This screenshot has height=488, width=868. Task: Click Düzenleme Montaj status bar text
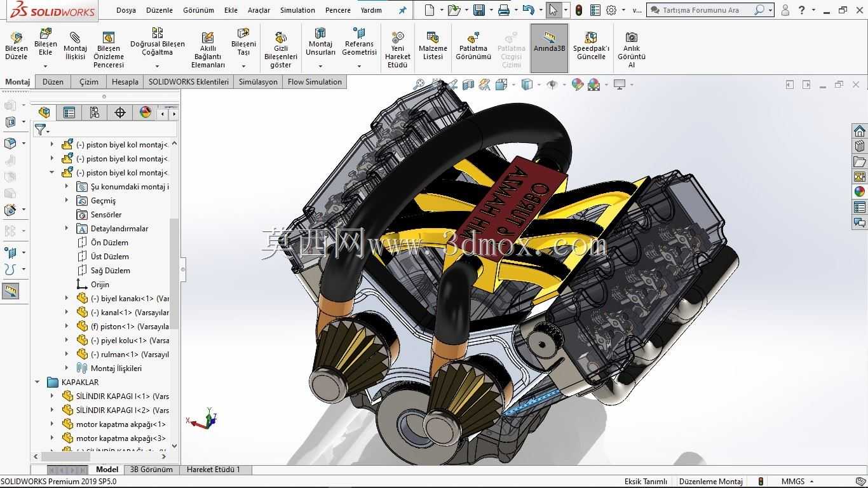(x=711, y=482)
